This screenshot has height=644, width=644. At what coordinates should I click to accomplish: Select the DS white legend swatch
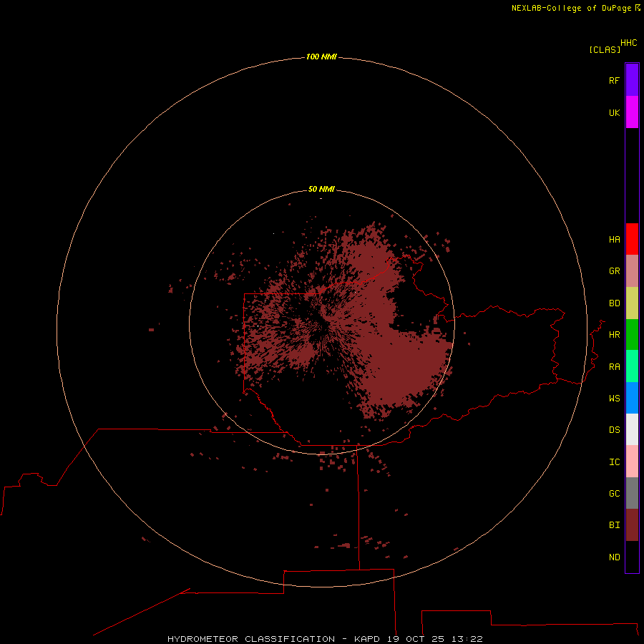point(632,429)
